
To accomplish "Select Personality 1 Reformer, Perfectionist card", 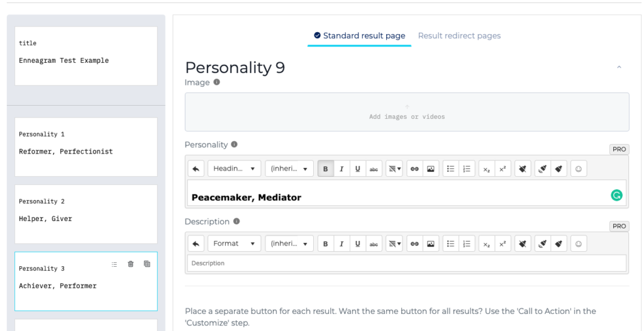I will [x=86, y=147].
